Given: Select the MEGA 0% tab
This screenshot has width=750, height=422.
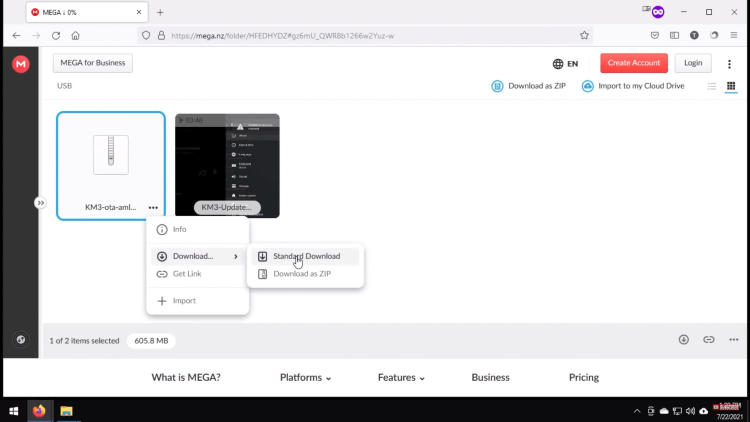Looking at the screenshot, I should coord(86,12).
